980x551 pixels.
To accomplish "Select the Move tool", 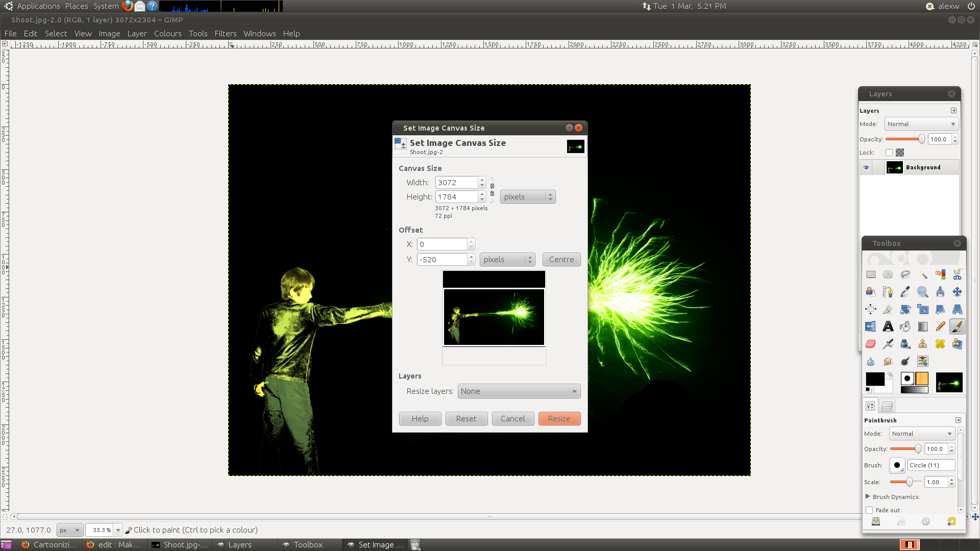I will point(958,292).
